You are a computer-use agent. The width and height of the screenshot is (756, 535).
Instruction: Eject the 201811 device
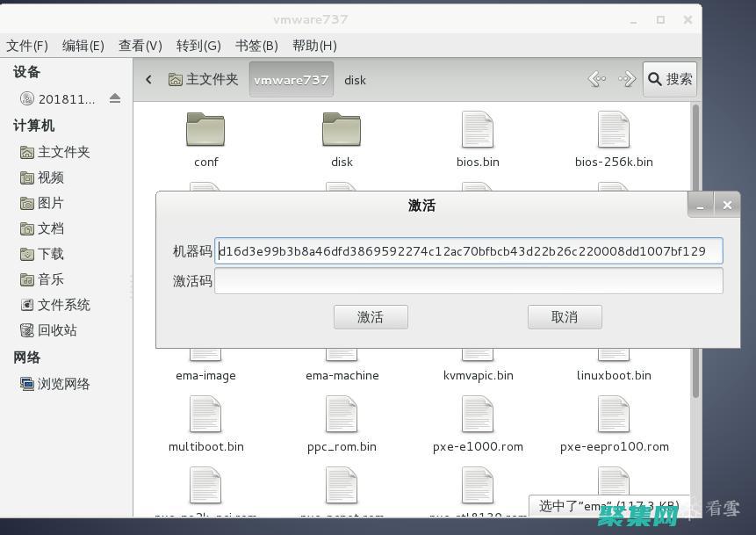point(115,98)
